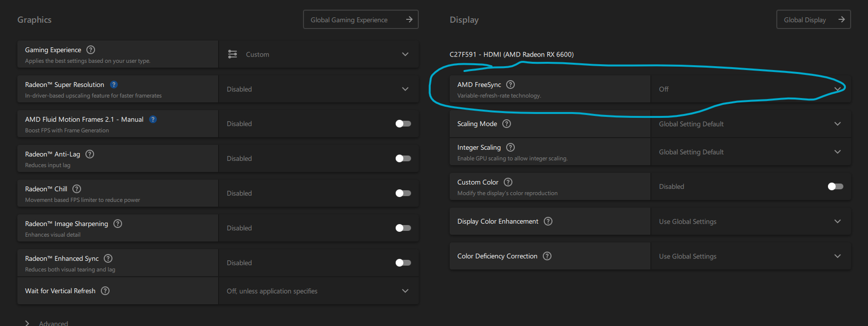Click the Display section heading
868x326 pixels.
[464, 20]
